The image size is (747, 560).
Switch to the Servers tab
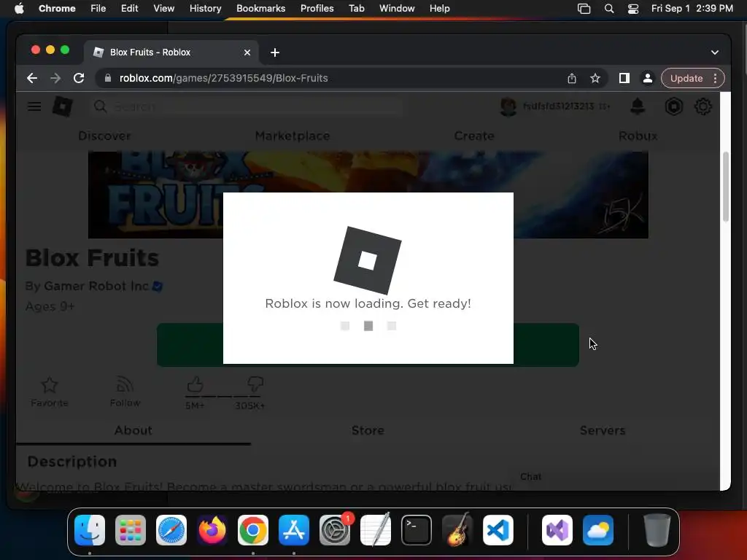click(602, 430)
